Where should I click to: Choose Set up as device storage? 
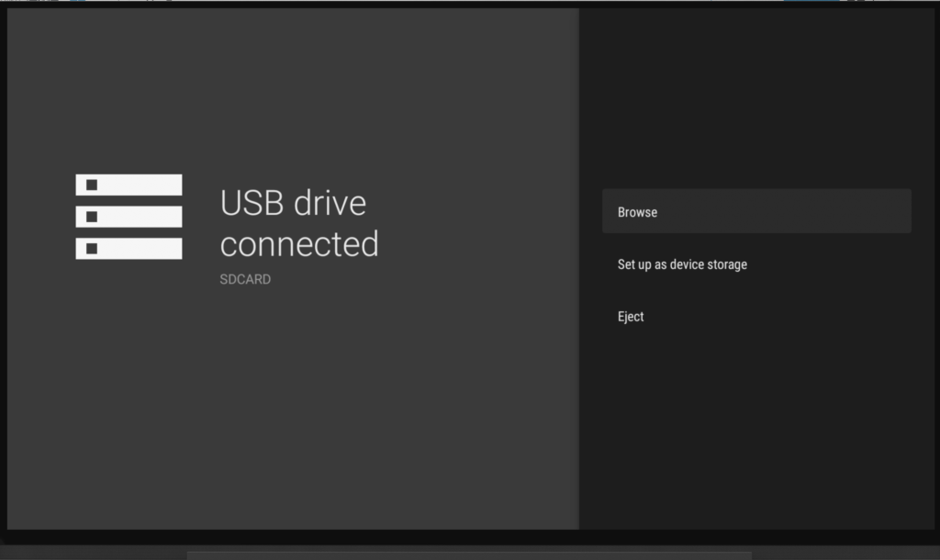pyautogui.click(x=756, y=264)
